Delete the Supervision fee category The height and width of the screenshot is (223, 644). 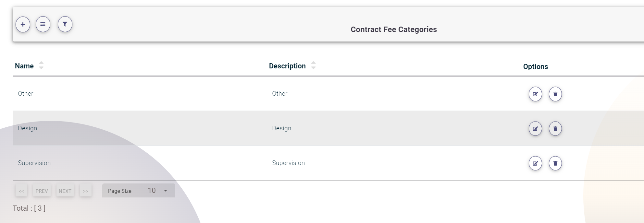(555, 163)
